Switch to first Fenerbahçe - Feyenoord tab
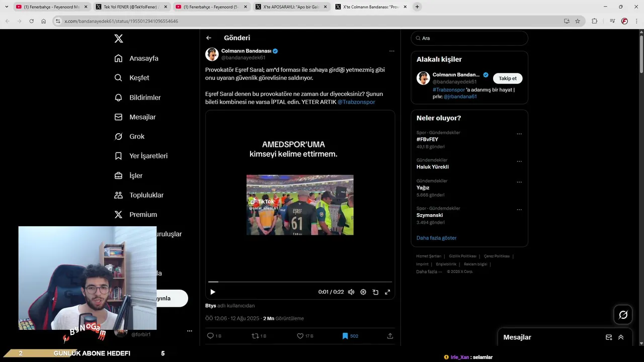 pos(52,7)
